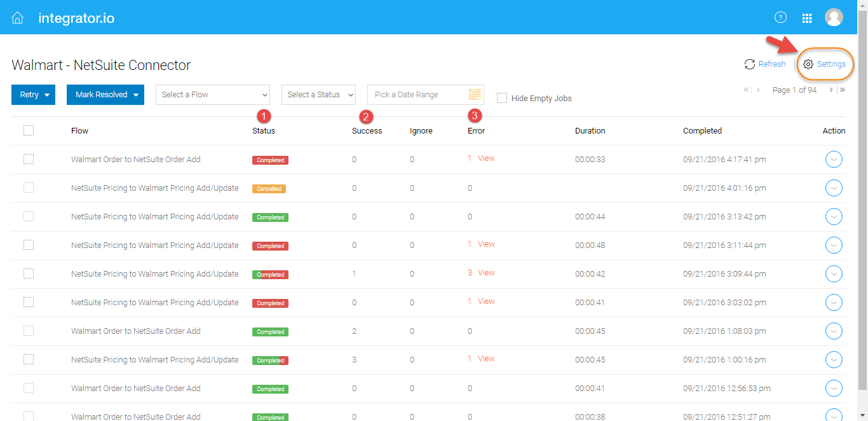The image size is (868, 421).
Task: Select checkbox for 1:08:03 pm job row
Action: 29,331
